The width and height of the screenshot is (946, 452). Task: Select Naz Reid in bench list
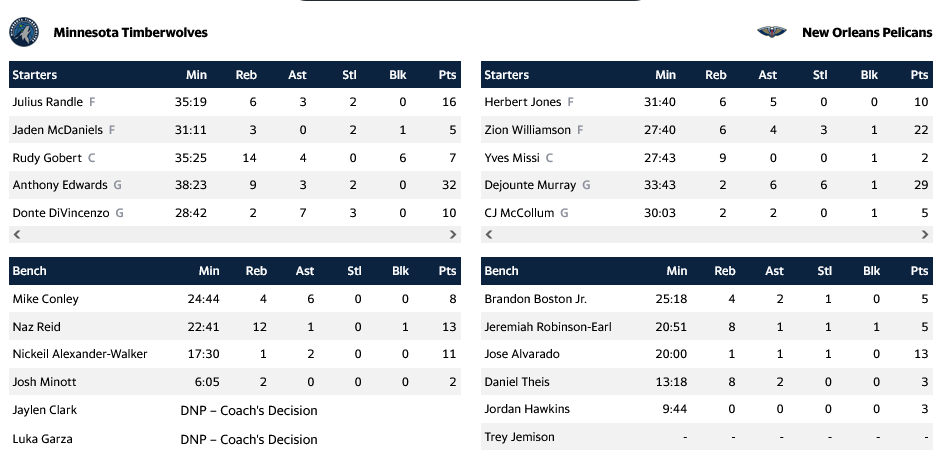[35, 327]
